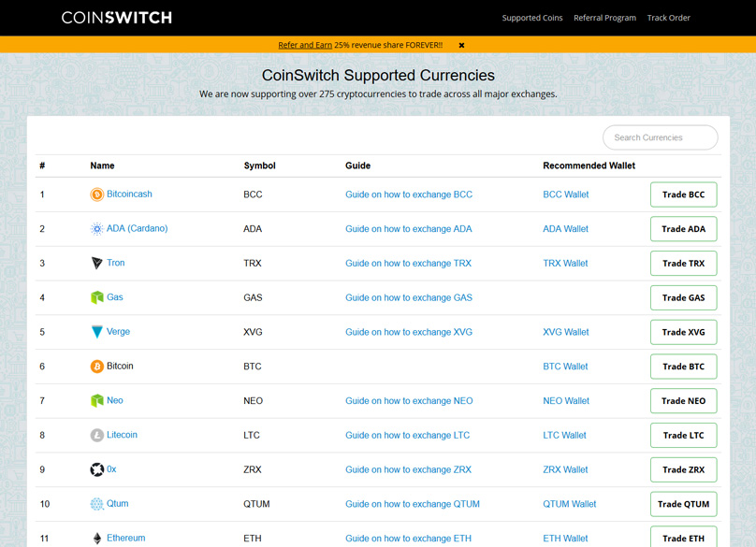Click Trade LTC button
756x547 pixels.
pyautogui.click(x=683, y=435)
